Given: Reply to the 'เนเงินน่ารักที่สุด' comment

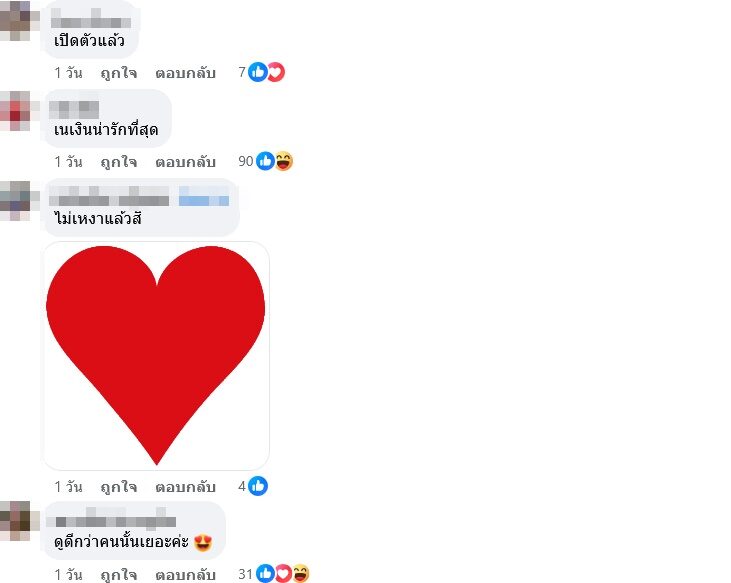Looking at the screenshot, I should tap(186, 162).
